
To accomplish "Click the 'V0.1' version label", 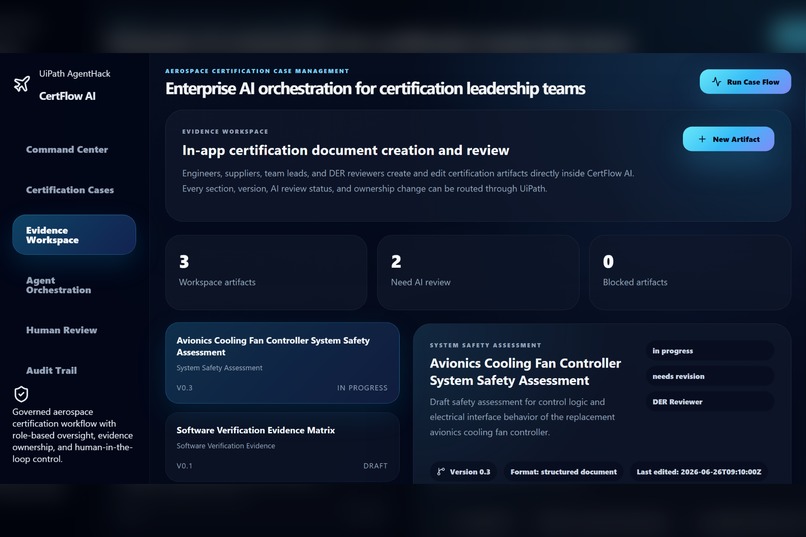I will [185, 466].
